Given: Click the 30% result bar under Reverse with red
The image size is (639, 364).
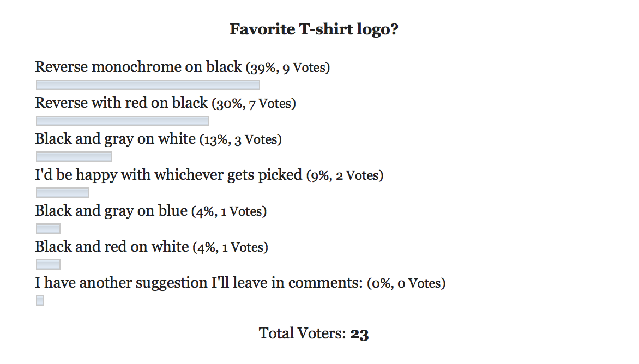Looking at the screenshot, I should coord(122,121).
